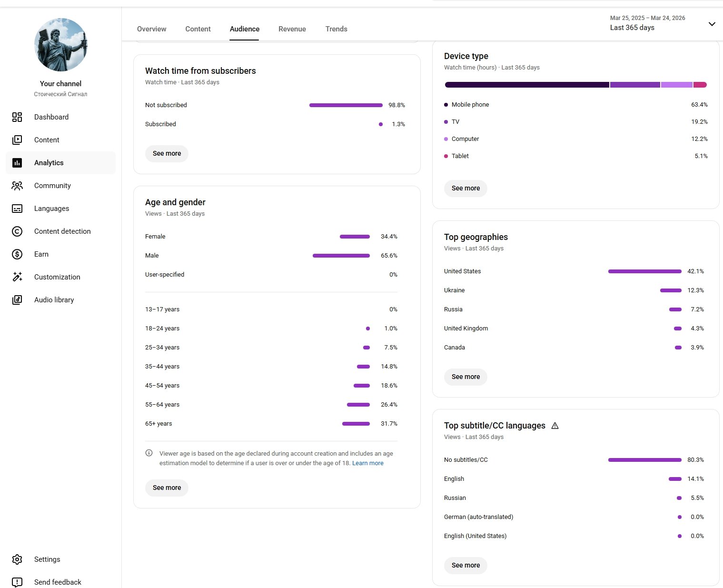Open the Trends tab
Viewport: 723px width, 588px height.
click(336, 29)
